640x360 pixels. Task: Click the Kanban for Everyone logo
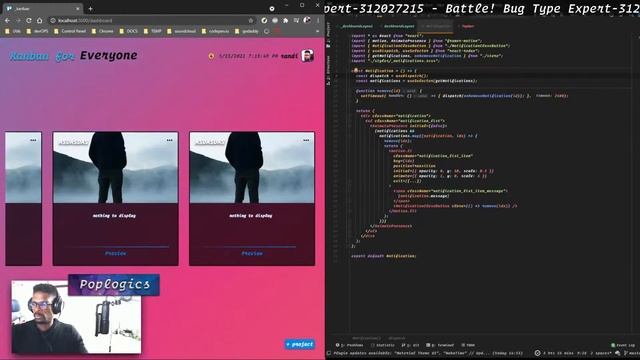coord(73,56)
